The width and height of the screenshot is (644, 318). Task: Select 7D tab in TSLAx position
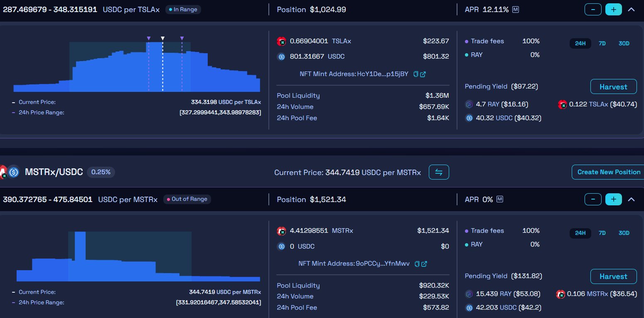pos(602,43)
